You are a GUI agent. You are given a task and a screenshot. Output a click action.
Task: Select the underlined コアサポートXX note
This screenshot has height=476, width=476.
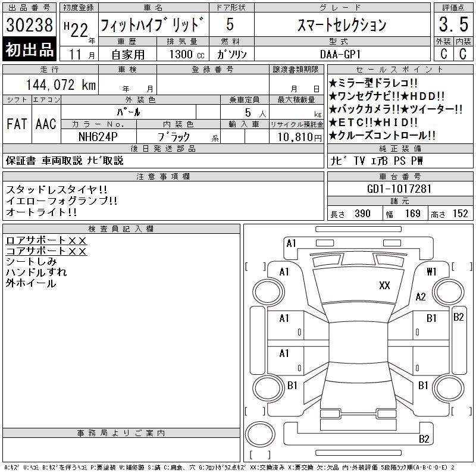[x=46, y=251]
